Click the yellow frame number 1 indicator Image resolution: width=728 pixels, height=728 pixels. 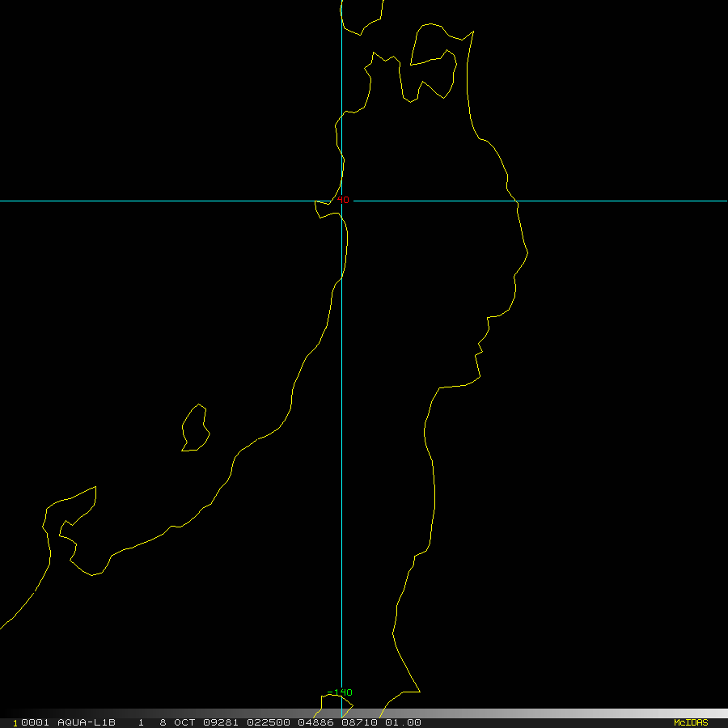[15, 723]
